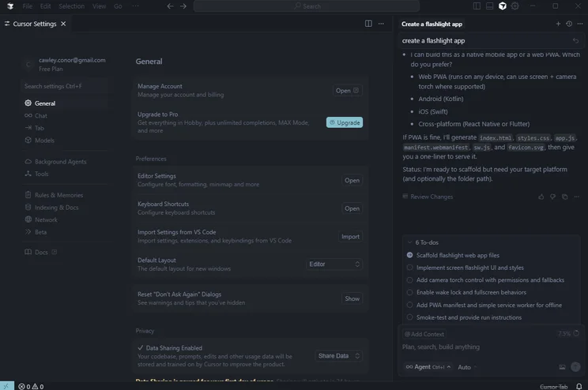Open the Tools settings section
The width and height of the screenshot is (588, 390).
pos(66,174)
